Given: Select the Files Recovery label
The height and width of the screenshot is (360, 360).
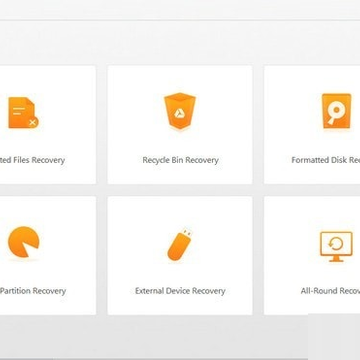Looking at the screenshot, I should (32, 160).
